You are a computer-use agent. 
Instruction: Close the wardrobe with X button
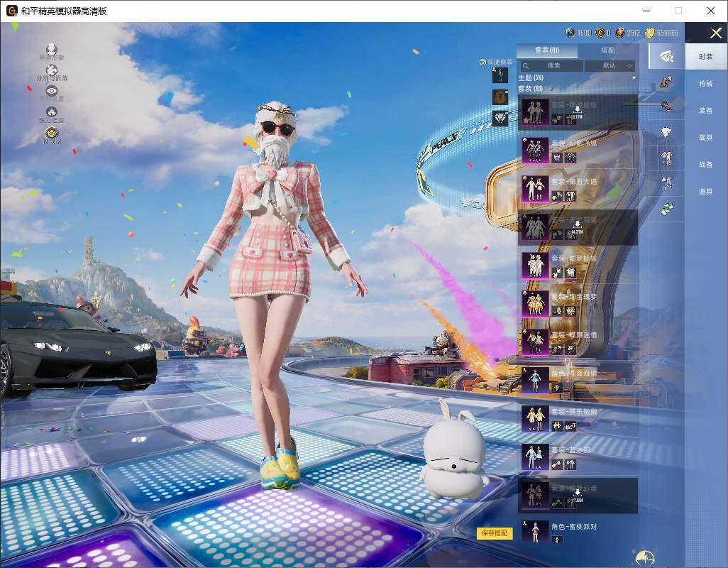coord(715,33)
